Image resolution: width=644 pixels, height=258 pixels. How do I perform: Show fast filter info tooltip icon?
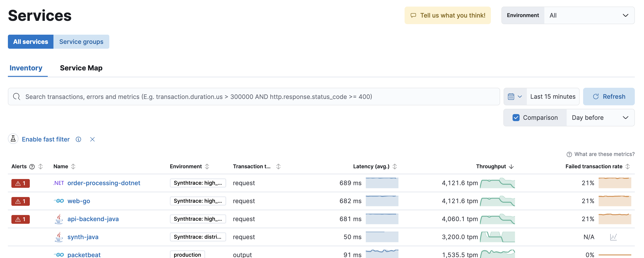click(78, 139)
